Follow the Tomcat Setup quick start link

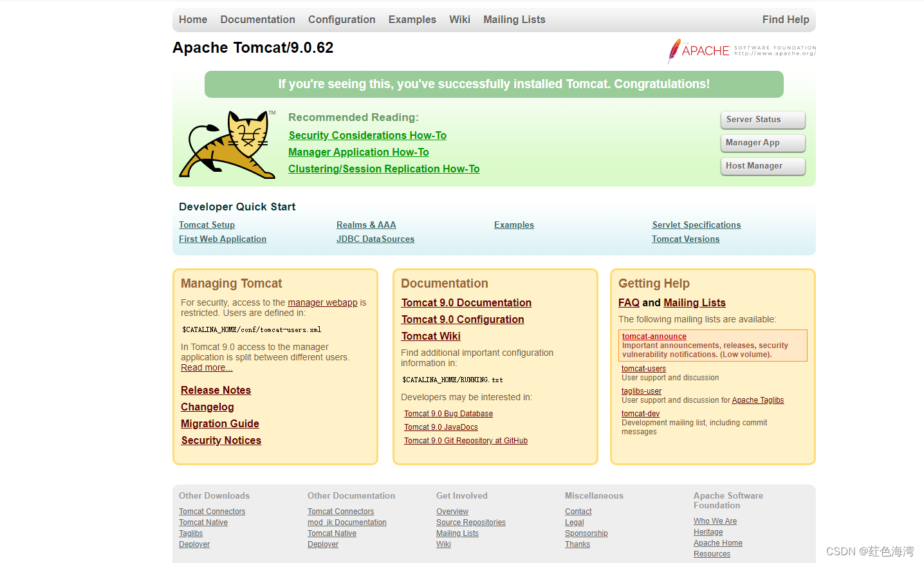coord(207,225)
